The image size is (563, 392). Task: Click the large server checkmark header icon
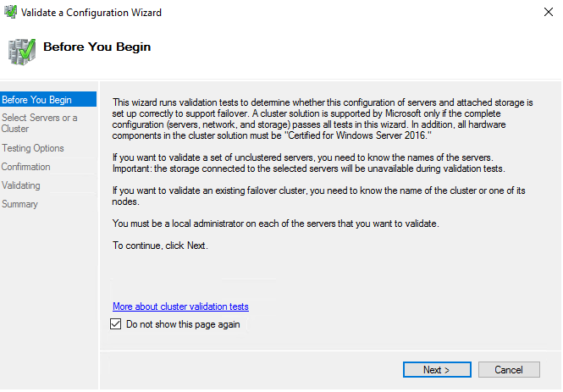click(21, 51)
